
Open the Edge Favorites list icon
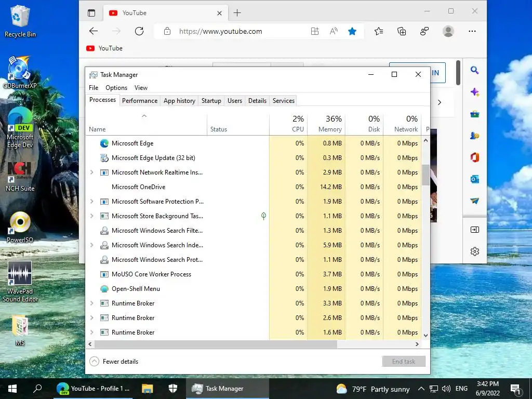tap(379, 31)
